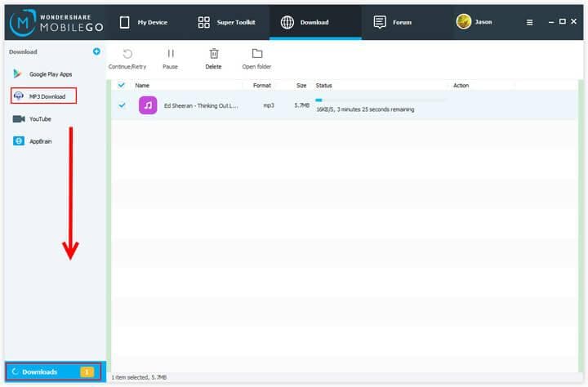Viewport: 588px width, 387px height.
Task: Click the purple music note icon
Action: point(148,105)
